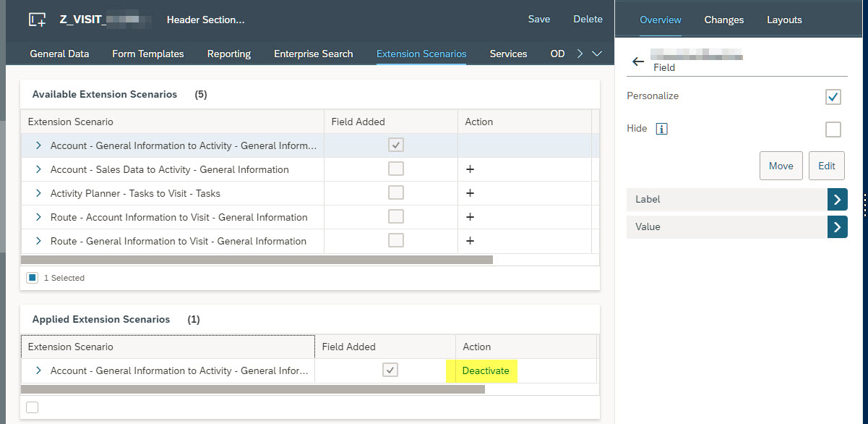
Task: Add the Account - Sales Data scenario with plus
Action: coord(470,169)
